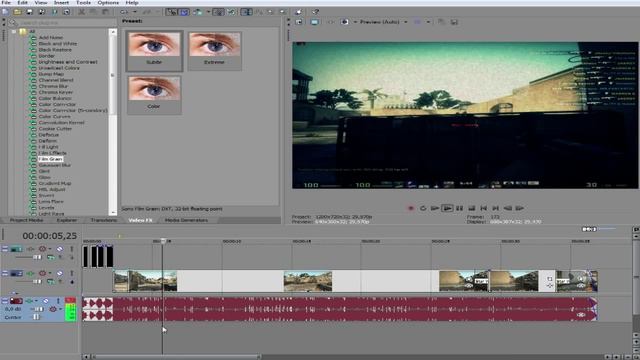This screenshot has height=360, width=640.
Task: Open the File menu
Action: 6,2
